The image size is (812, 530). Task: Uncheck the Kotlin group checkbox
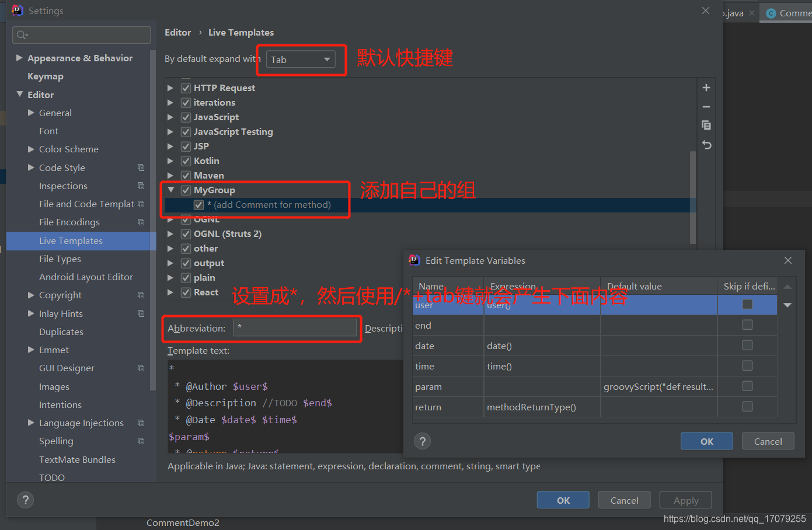tap(186, 161)
